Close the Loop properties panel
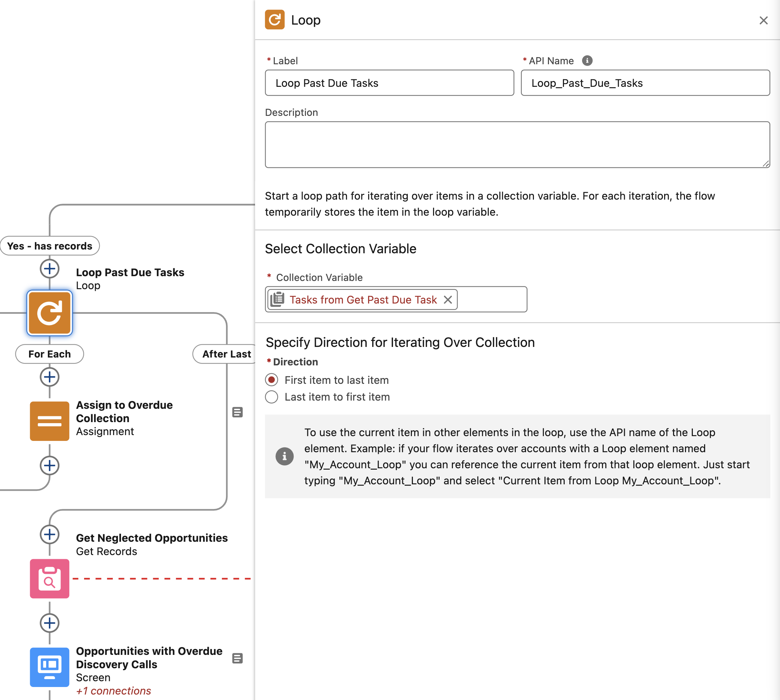This screenshot has width=780, height=700. [x=764, y=21]
